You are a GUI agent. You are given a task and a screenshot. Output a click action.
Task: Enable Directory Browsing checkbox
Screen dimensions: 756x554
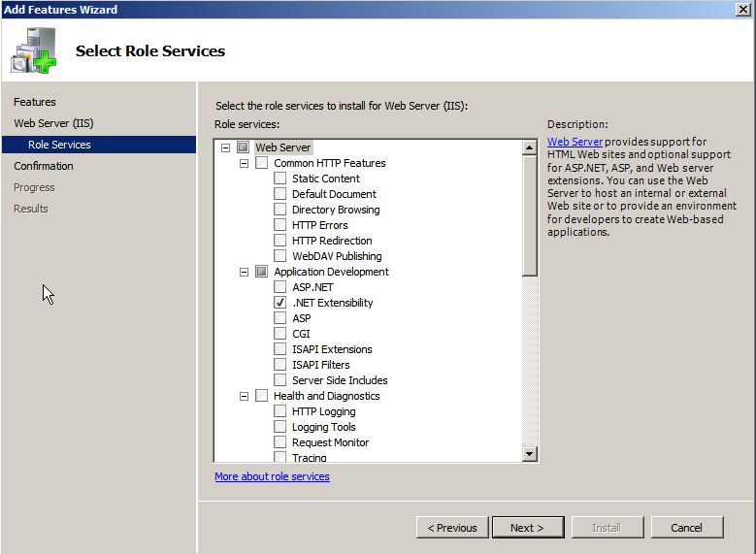click(279, 210)
